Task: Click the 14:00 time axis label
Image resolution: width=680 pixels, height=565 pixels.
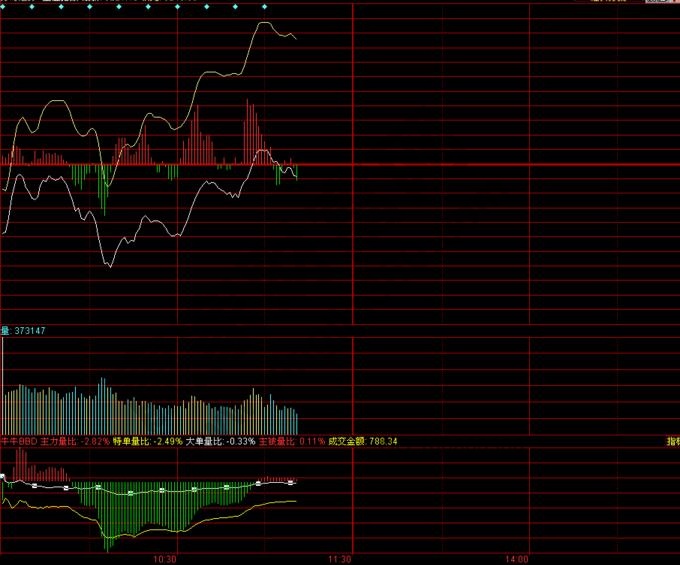Action: tap(516, 558)
